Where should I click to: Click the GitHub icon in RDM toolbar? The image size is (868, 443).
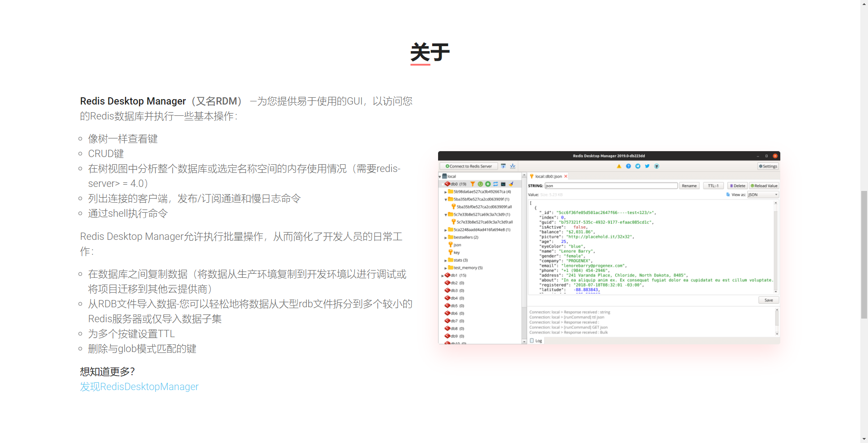(x=657, y=166)
